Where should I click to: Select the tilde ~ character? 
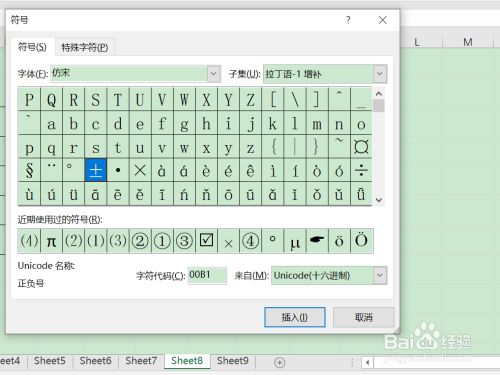[x=339, y=147]
